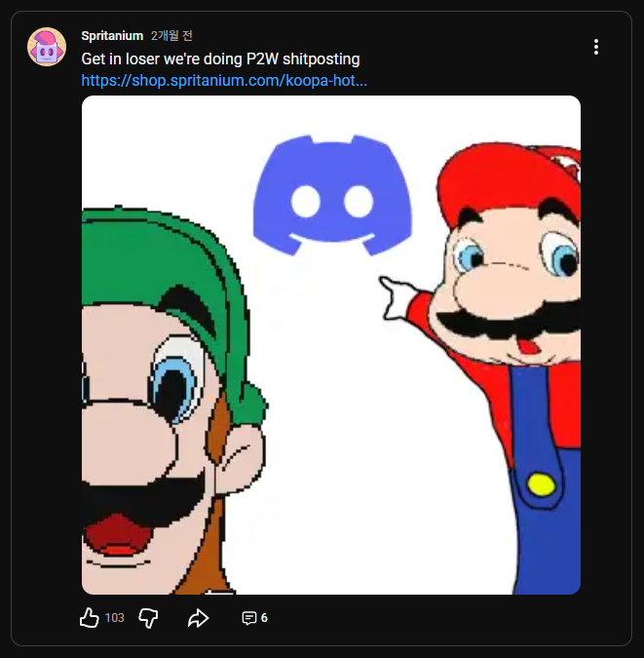Screen dimensions: 644x658
Task: Open the shop.spritanium.com link
Action: (224, 80)
